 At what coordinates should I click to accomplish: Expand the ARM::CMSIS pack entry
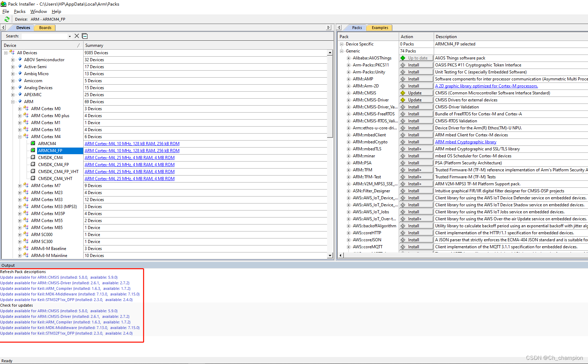[348, 93]
